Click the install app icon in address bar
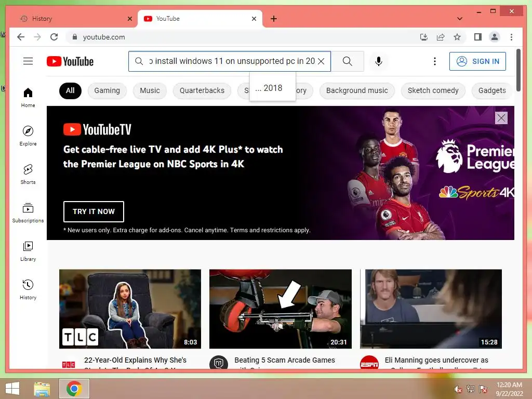The width and height of the screenshot is (532, 399). 424,37
